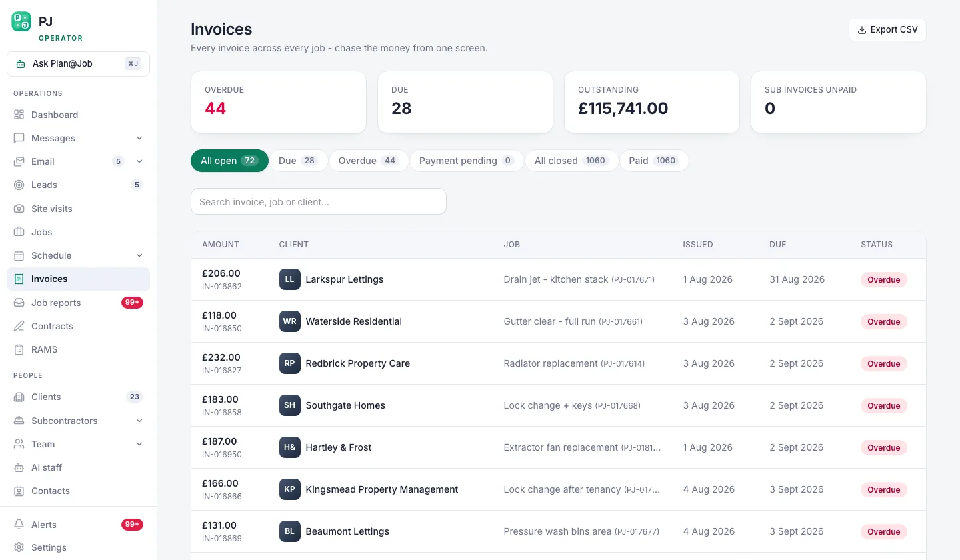The image size is (960, 560).
Task: Go to the Leads page
Action: (x=78, y=185)
